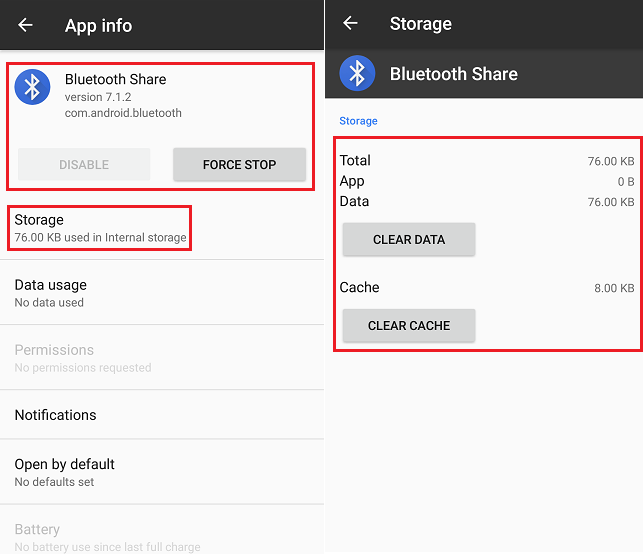The width and height of the screenshot is (643, 556).
Task: Select the Storage title in right header
Action: click(421, 24)
